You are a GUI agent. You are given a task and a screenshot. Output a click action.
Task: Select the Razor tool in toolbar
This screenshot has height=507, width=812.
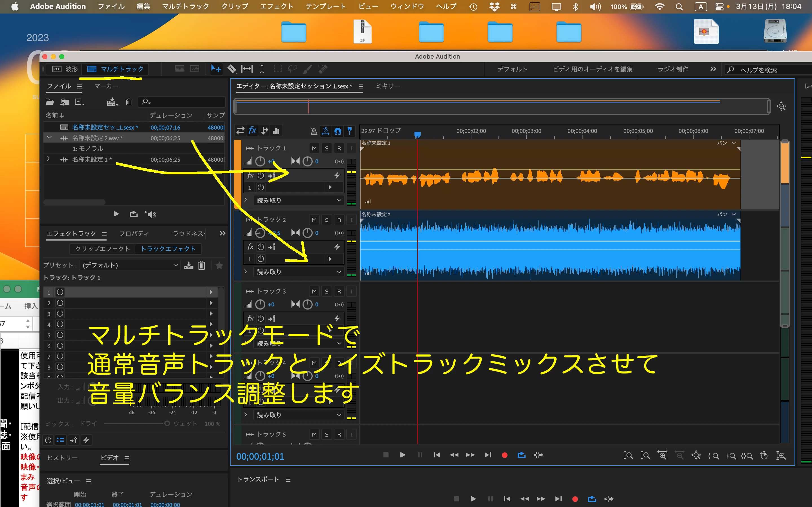pos(231,69)
